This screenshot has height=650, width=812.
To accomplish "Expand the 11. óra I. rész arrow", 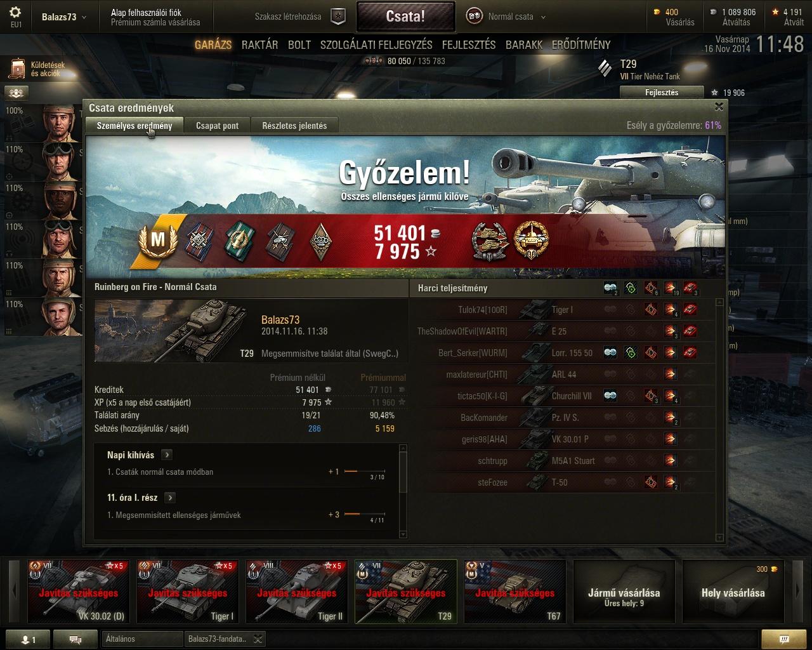I will click(170, 498).
